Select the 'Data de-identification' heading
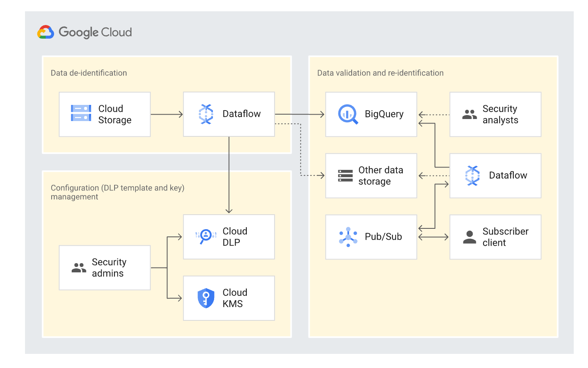 (x=89, y=73)
